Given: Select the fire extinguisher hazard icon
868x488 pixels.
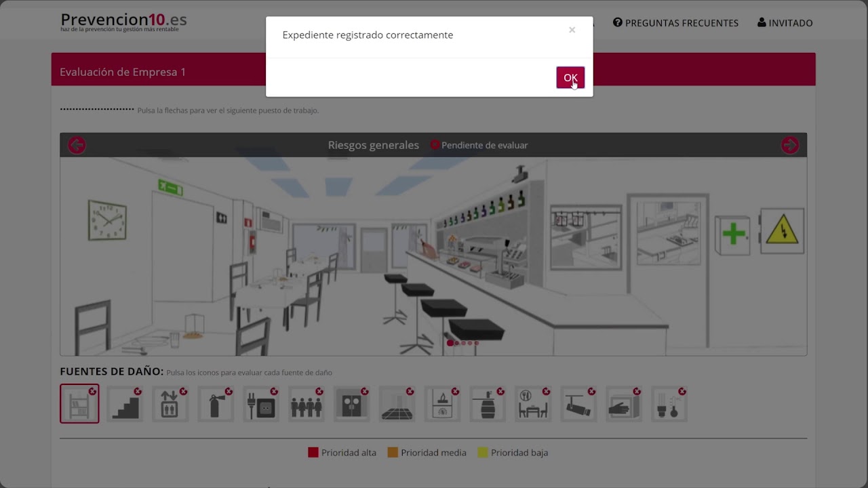Looking at the screenshot, I should (216, 404).
